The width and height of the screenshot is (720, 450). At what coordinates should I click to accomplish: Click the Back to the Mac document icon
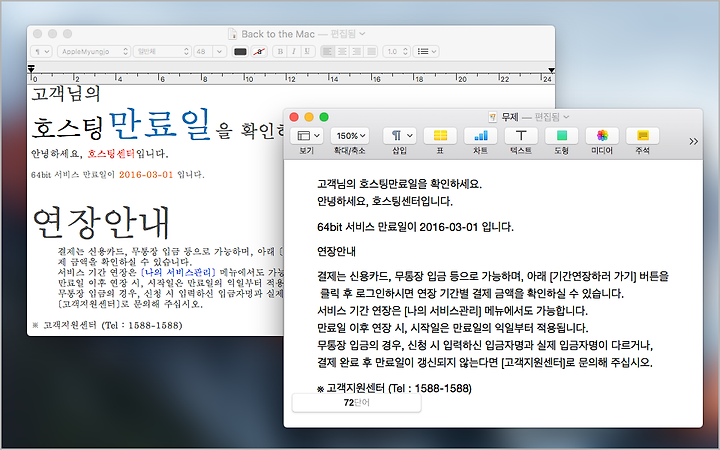point(233,34)
